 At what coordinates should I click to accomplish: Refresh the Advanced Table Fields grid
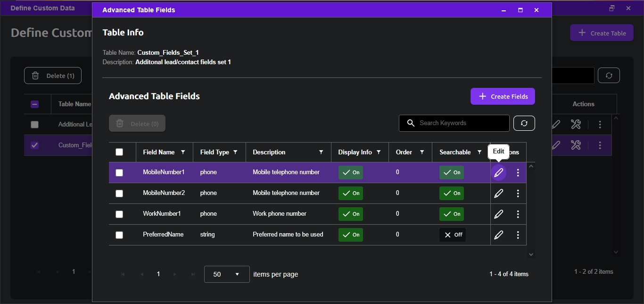pos(524,123)
